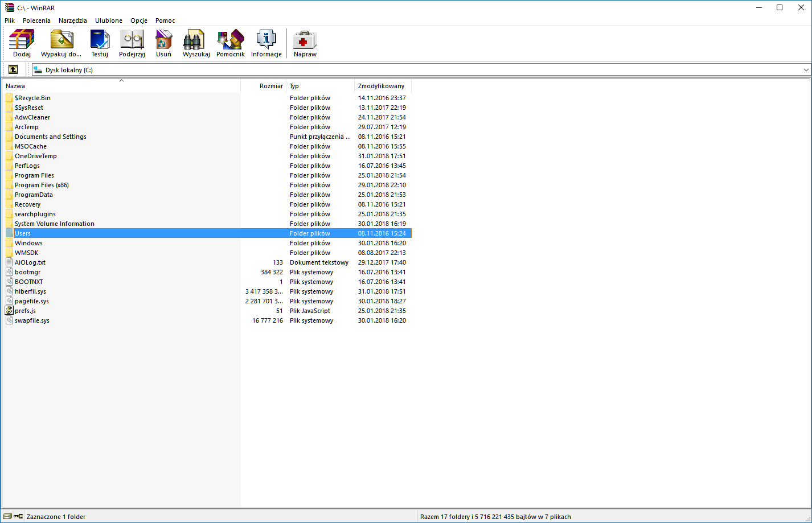Select the pagefile.sys file name

[x=32, y=301]
